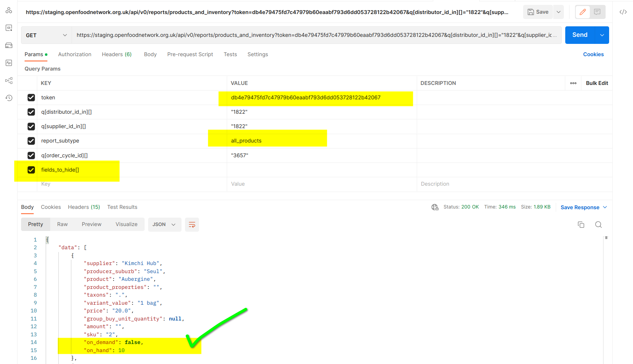The image size is (633, 364).
Task: Open the response language dropdown showing JSON
Action: (164, 224)
